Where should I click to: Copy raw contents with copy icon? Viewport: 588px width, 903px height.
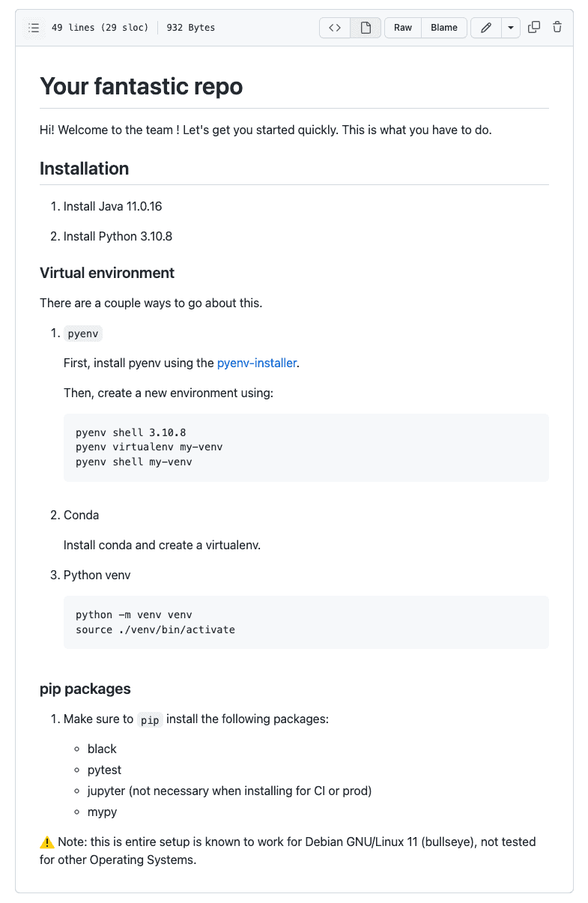534,28
